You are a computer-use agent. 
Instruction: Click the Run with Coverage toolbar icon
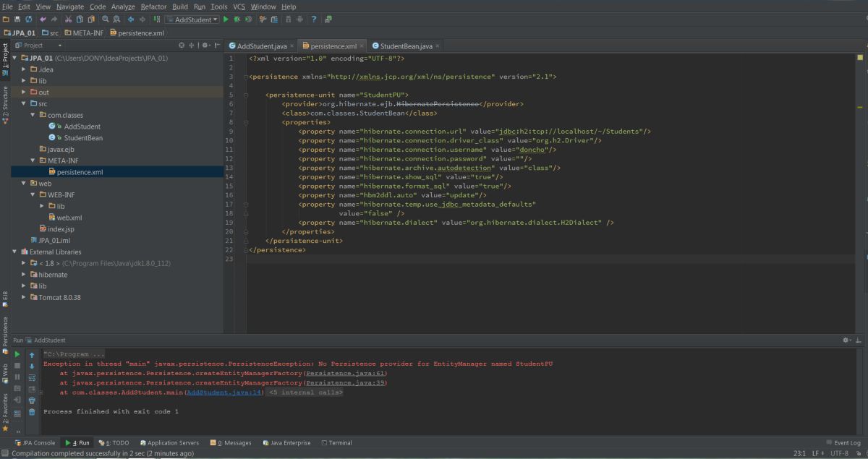click(248, 20)
